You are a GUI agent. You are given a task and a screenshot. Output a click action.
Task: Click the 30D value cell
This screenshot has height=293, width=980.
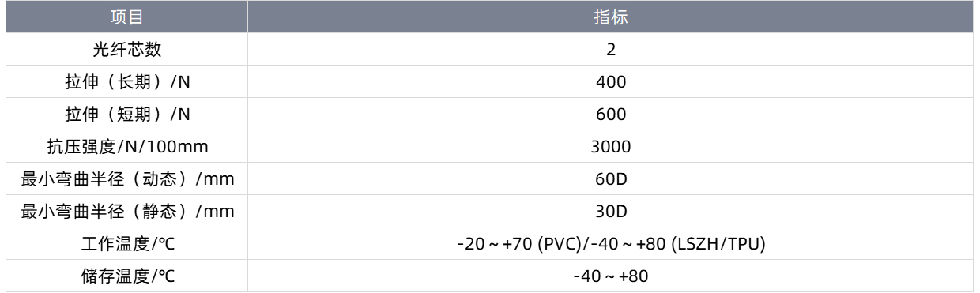point(611,212)
